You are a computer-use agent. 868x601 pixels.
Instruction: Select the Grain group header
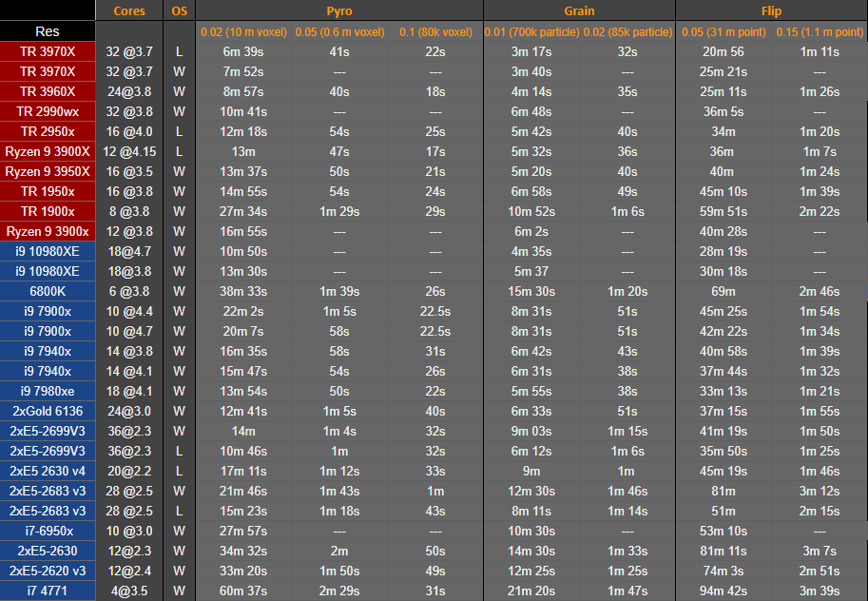point(579,11)
